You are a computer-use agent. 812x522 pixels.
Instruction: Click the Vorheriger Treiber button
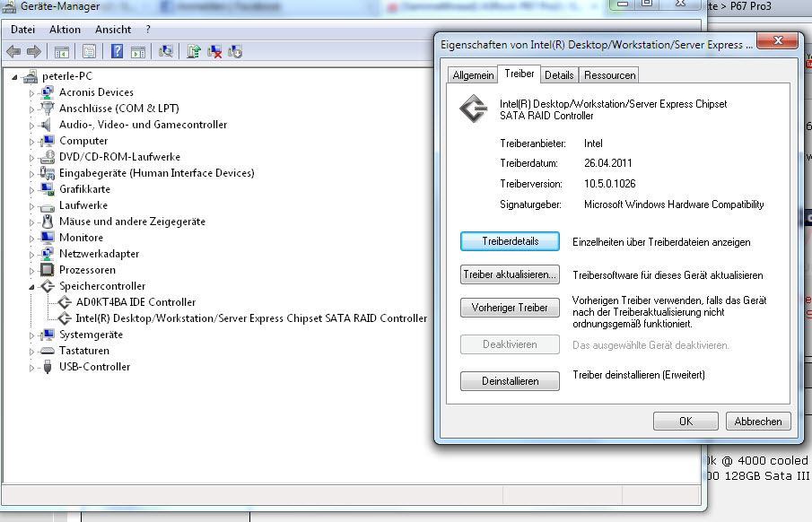(511, 308)
